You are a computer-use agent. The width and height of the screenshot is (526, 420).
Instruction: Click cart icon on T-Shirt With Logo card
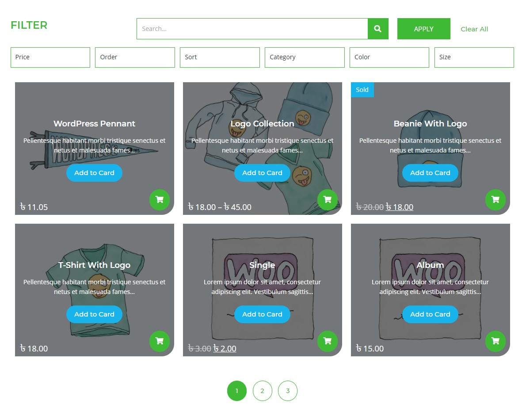coord(160,341)
